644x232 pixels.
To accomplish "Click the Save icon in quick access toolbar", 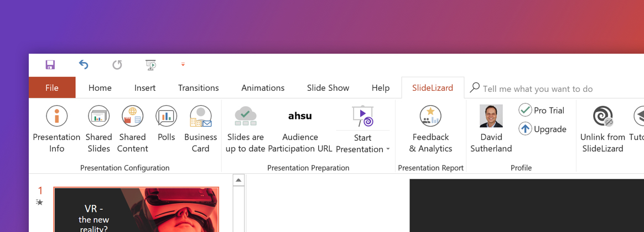I will (50, 65).
